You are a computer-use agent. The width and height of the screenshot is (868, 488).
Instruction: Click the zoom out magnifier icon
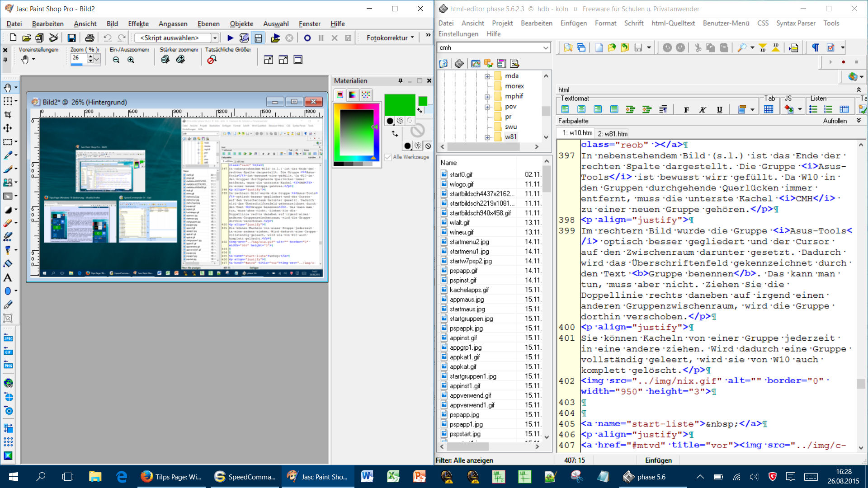[116, 60]
